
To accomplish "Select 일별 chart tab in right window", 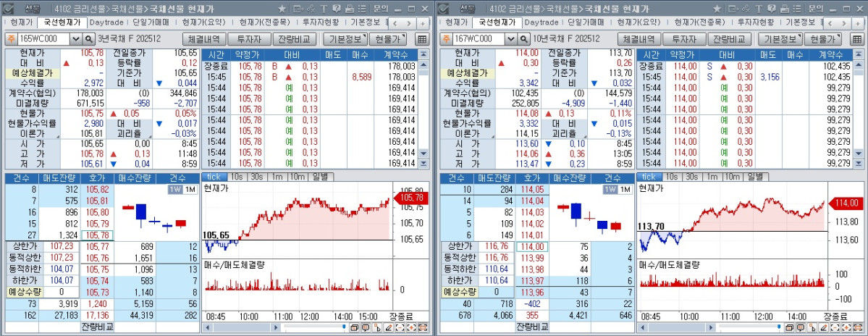I will tap(757, 177).
